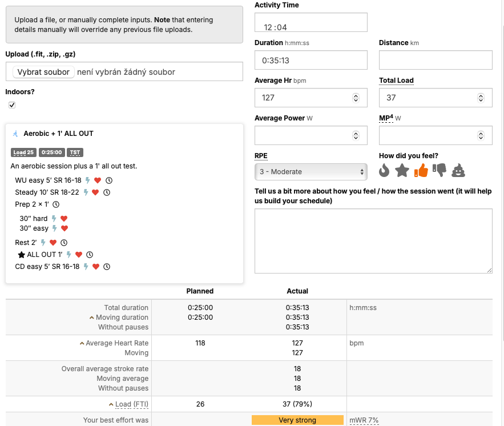This screenshot has height=426, width=504.
Task: Click the mWR 7% abbreviation link
Action: [x=364, y=420]
